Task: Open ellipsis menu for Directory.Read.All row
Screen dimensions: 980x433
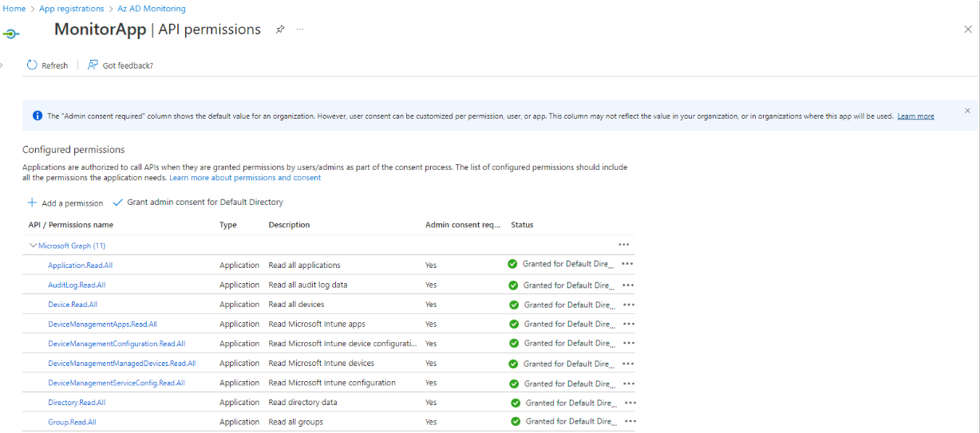Action: [630, 403]
